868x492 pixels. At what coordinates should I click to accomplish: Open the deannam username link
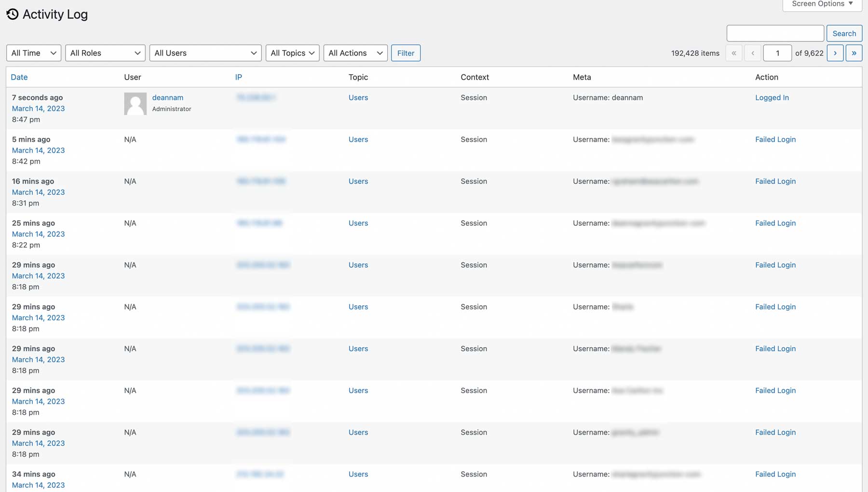click(167, 97)
